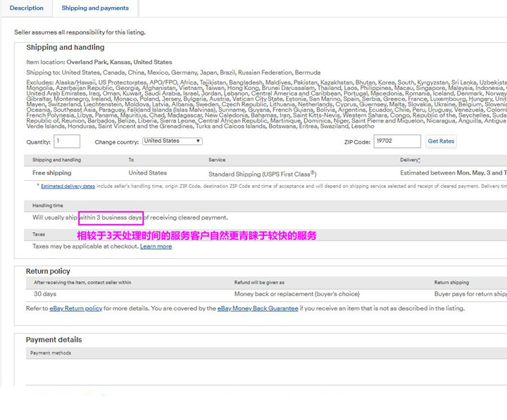Click the Quantity input field
Viewport: 507px width, 420px height.
tap(67, 141)
